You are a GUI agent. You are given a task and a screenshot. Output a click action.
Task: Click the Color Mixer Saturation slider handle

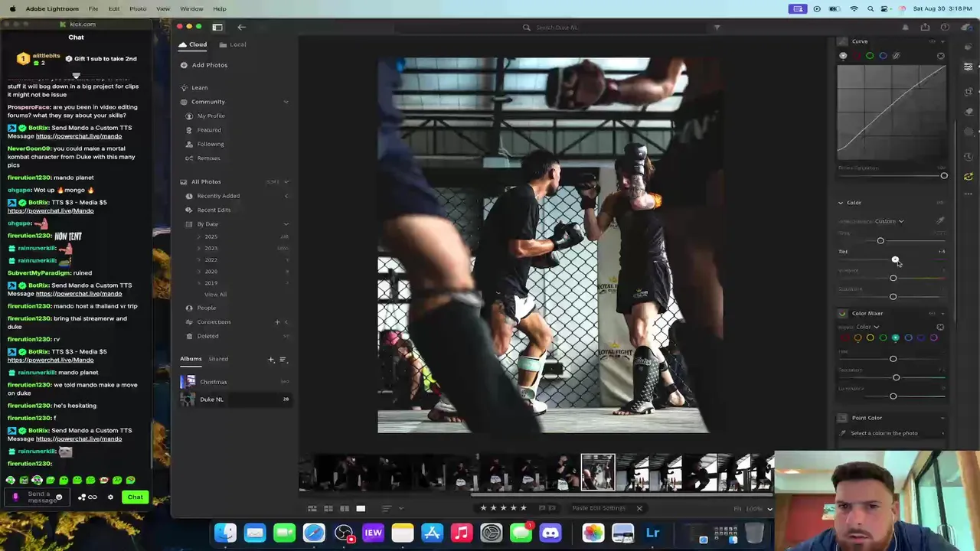coord(896,377)
